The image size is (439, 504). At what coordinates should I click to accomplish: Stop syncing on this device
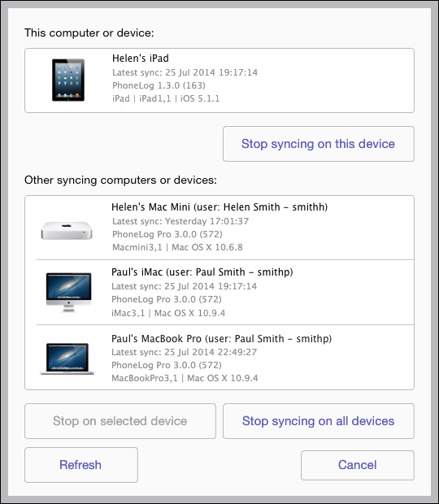(319, 144)
